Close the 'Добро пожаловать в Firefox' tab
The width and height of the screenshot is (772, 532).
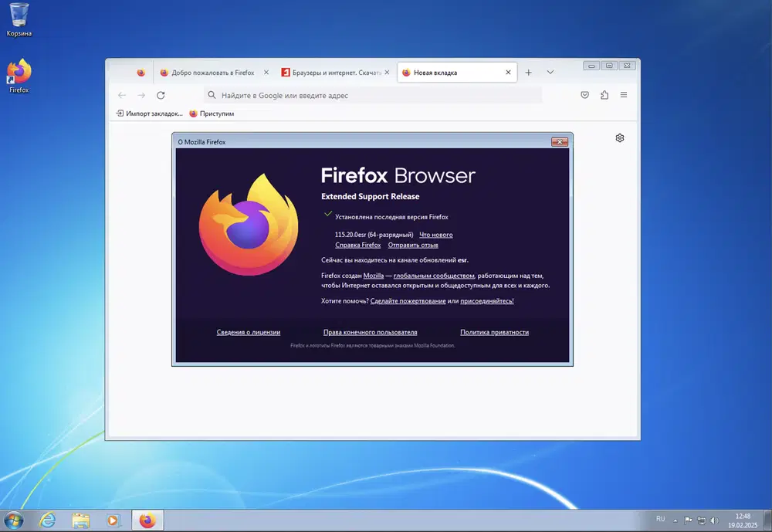click(x=266, y=73)
